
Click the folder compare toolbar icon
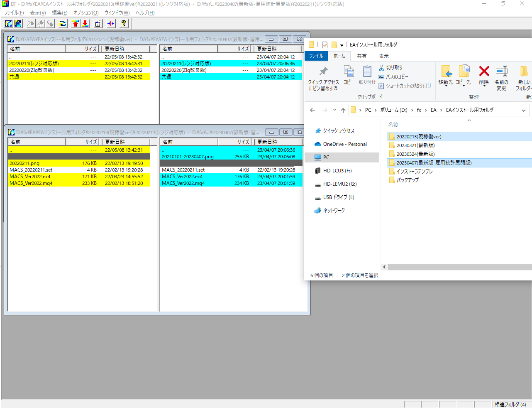pos(8,24)
